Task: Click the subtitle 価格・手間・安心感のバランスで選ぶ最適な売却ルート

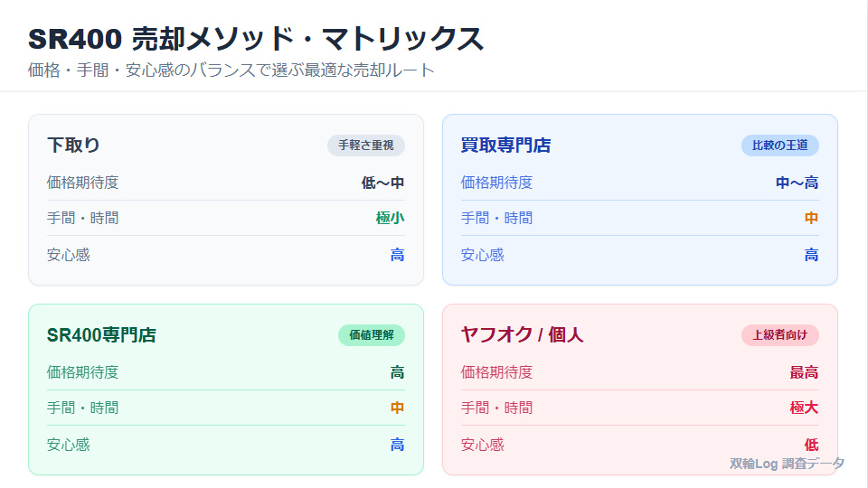Action: pos(231,70)
